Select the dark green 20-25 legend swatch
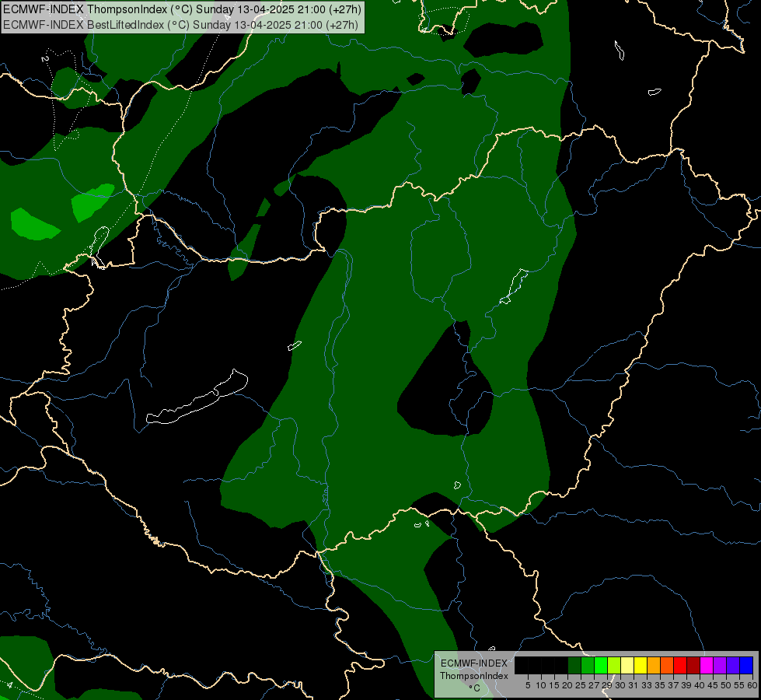This screenshot has width=761, height=700. (x=574, y=665)
